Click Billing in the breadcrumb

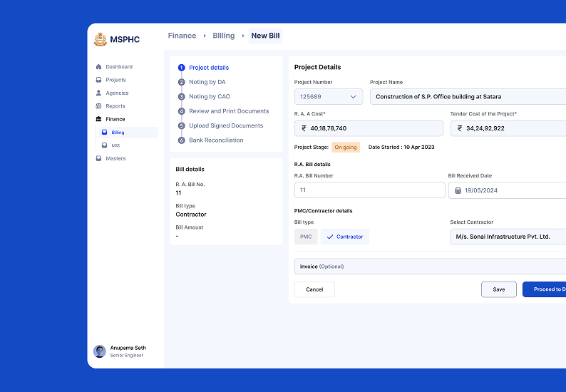(x=223, y=36)
